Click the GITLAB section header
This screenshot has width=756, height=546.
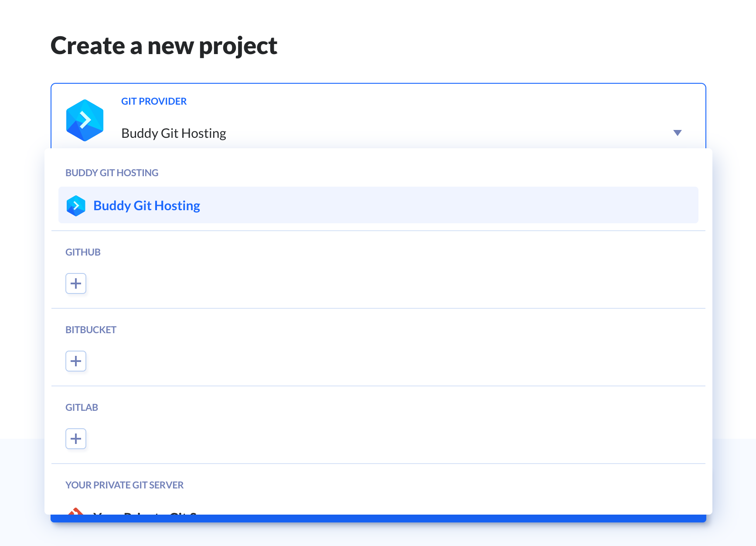[82, 407]
